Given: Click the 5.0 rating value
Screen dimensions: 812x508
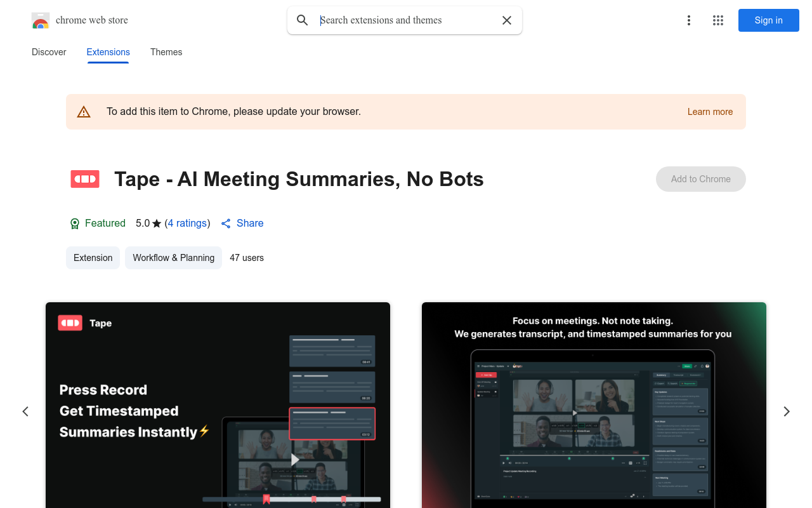Looking at the screenshot, I should [x=143, y=224].
